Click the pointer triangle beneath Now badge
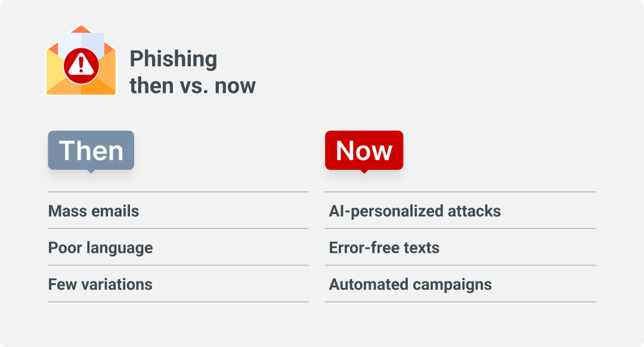The height and width of the screenshot is (347, 644). pyautogui.click(x=364, y=171)
